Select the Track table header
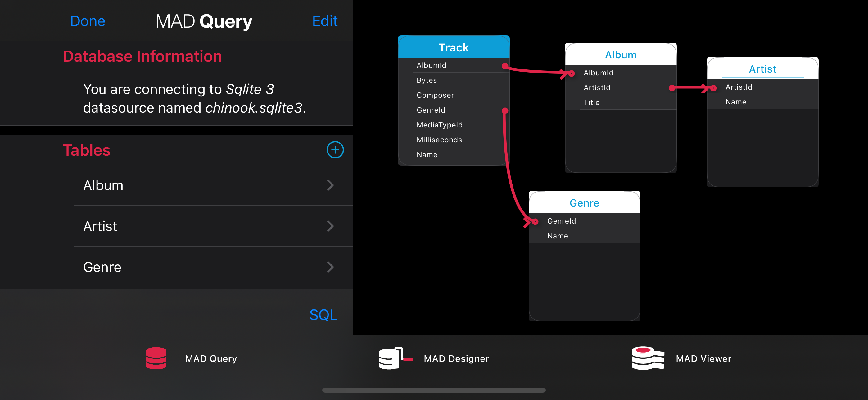This screenshot has height=400, width=868. pyautogui.click(x=453, y=47)
